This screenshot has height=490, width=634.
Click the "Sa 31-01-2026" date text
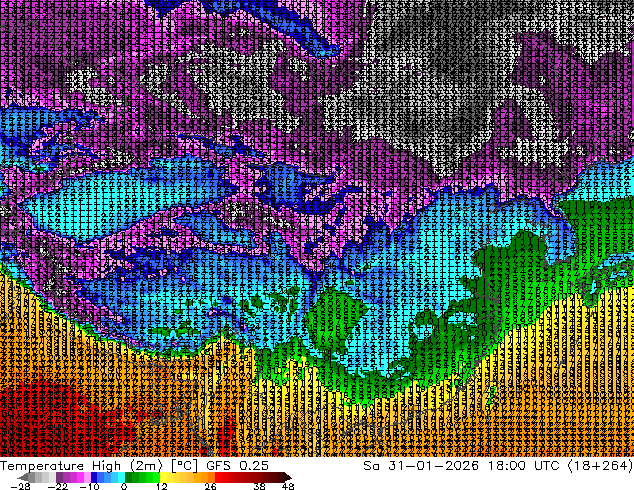421,465
